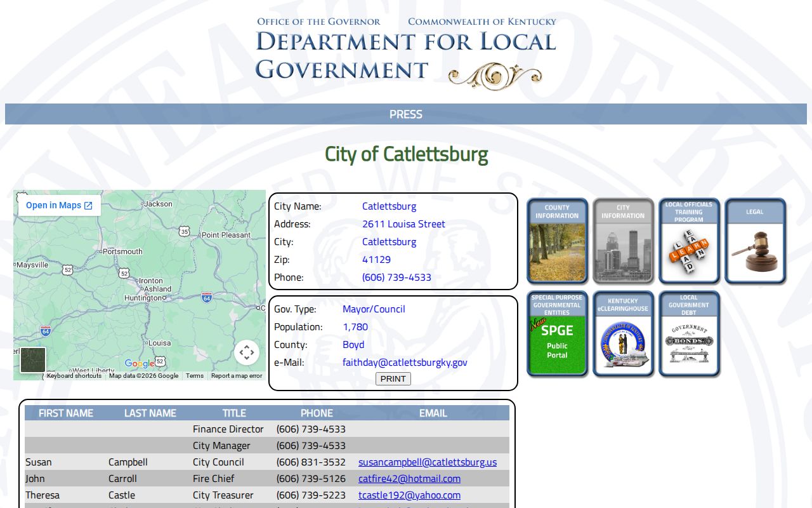Select the address 2611 Louisa Street

pos(403,224)
